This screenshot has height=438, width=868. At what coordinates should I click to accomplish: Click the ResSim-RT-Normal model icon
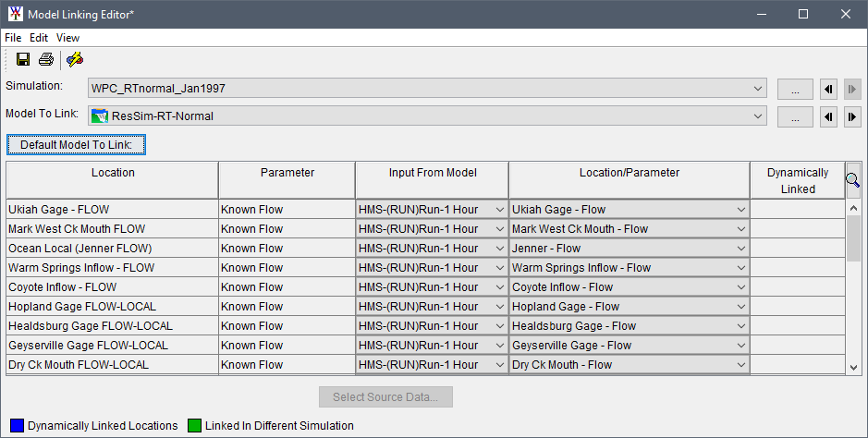(x=100, y=116)
